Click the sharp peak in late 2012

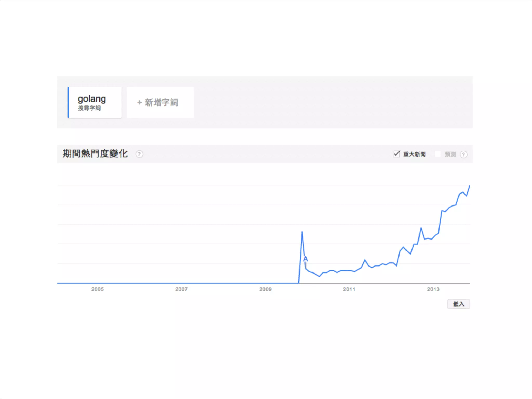pyautogui.click(x=421, y=228)
